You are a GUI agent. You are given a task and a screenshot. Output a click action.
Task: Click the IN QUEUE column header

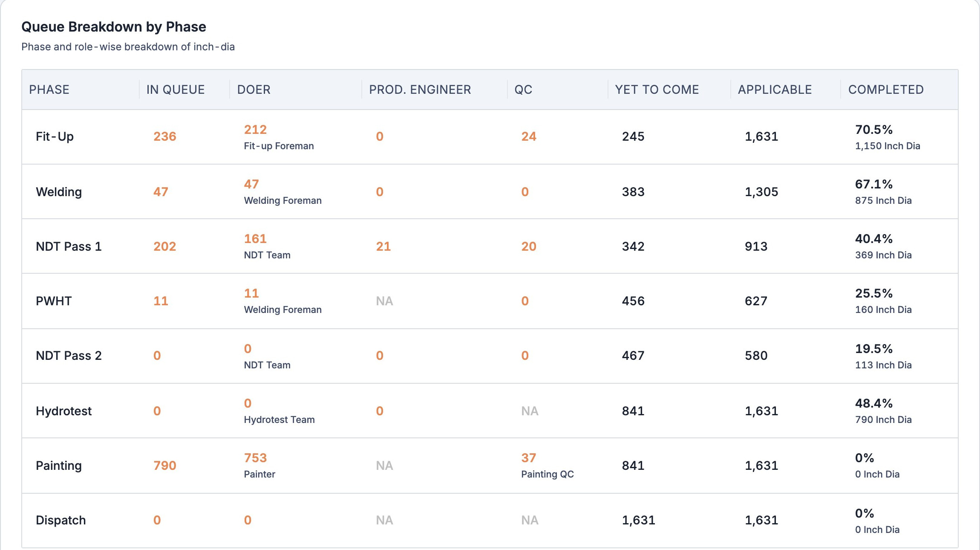176,90
